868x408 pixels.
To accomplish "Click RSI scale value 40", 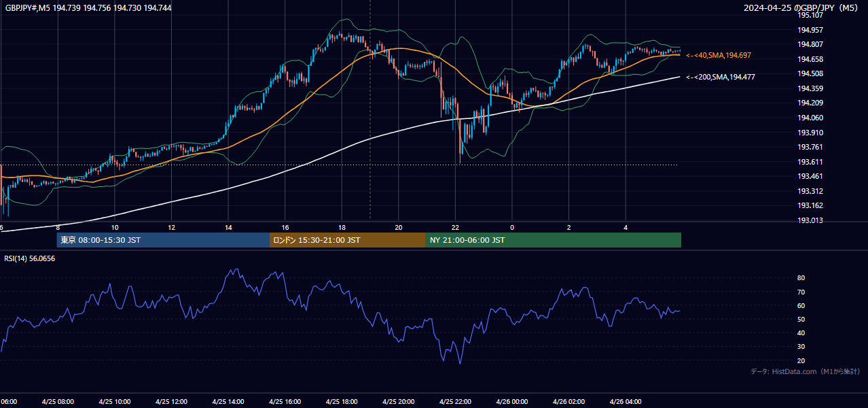I will point(801,333).
